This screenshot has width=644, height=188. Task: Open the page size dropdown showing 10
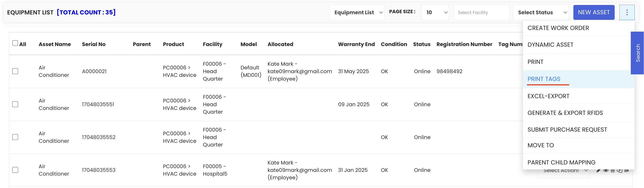point(435,13)
